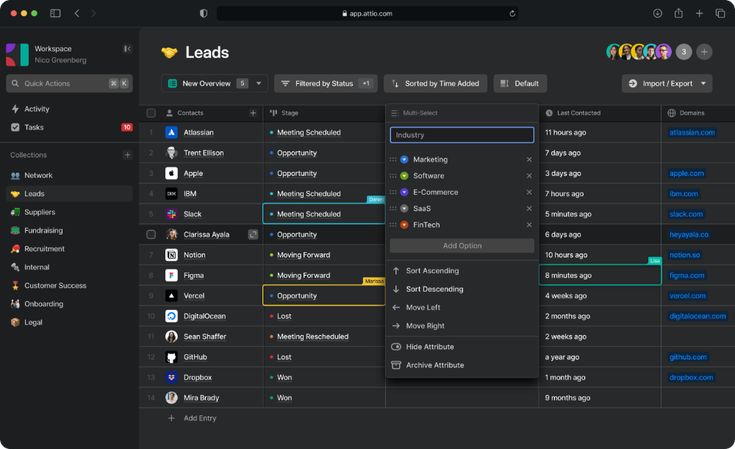The image size is (735, 449).
Task: Open the New Overview view dropdown arrow
Action: (x=259, y=83)
